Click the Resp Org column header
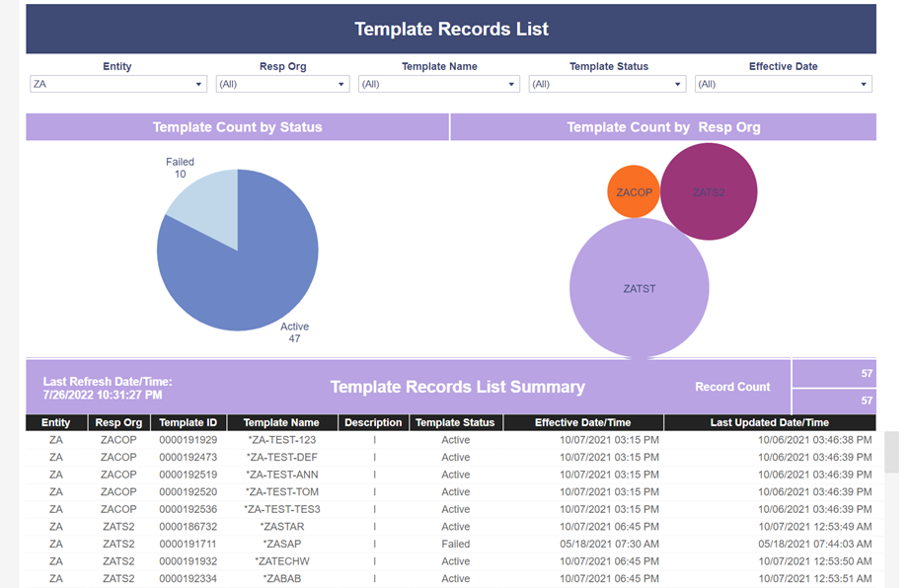This screenshot has height=588, width=910. pyautogui.click(x=118, y=422)
